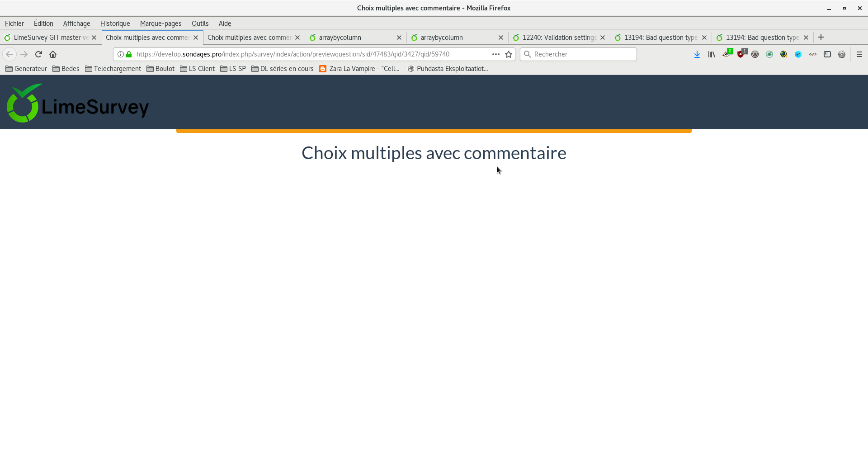The height and width of the screenshot is (476, 868).
Task: Open the Historique menu
Action: click(x=115, y=24)
